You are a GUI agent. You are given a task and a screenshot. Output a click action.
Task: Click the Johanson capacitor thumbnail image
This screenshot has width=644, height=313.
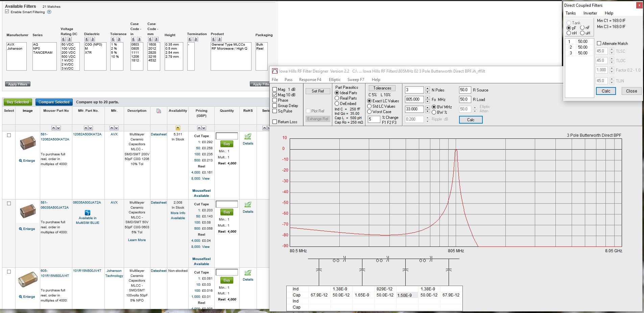click(x=28, y=279)
